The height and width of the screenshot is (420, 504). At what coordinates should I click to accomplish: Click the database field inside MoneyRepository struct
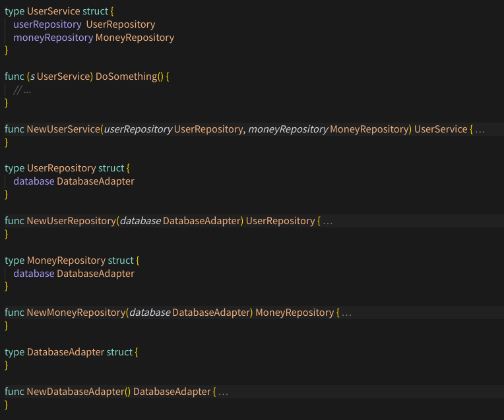[34, 274]
